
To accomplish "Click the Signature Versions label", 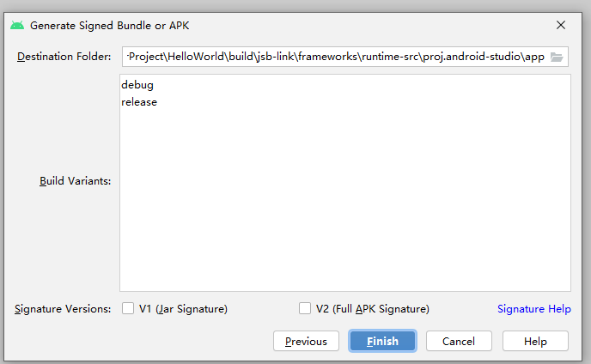I will tap(63, 309).
